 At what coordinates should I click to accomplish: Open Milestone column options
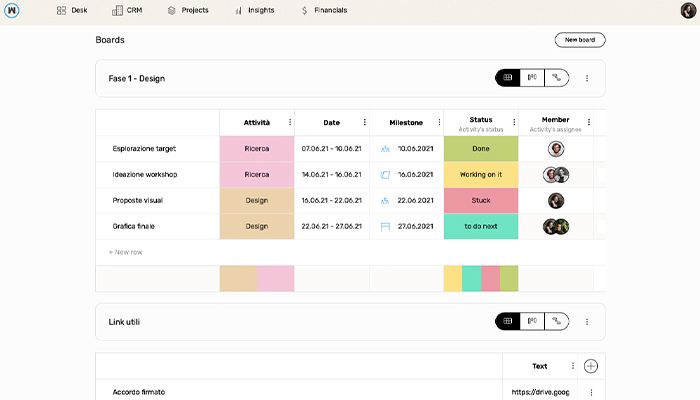(439, 122)
